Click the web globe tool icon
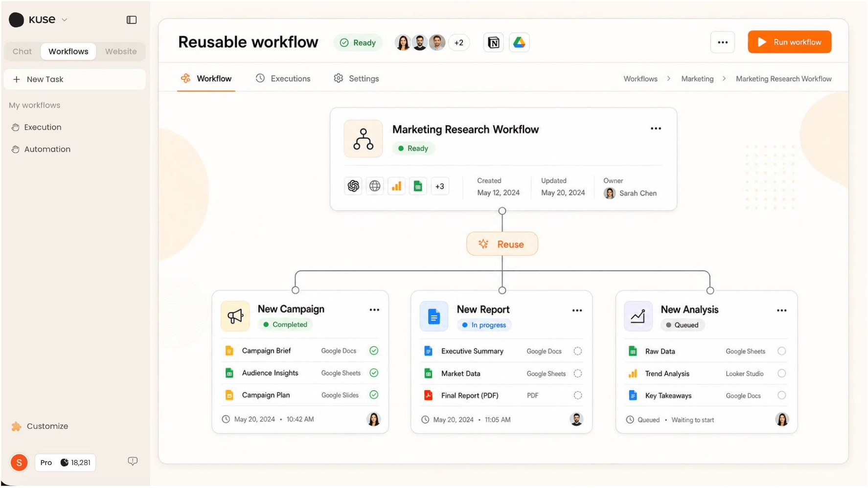This screenshot has width=868, height=488. 375,186
